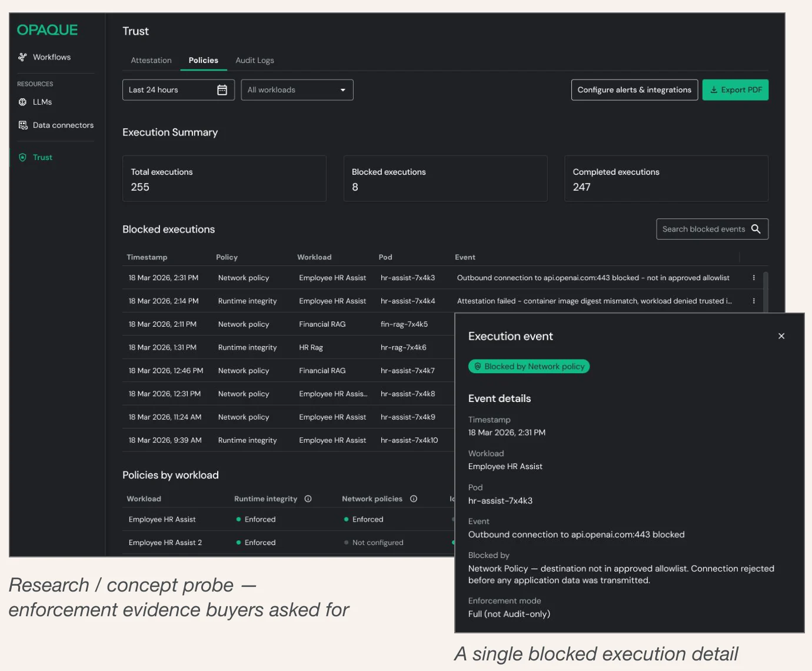This screenshot has width=812, height=671.
Task: Click the Blocked by Network policy badge
Action: click(529, 366)
